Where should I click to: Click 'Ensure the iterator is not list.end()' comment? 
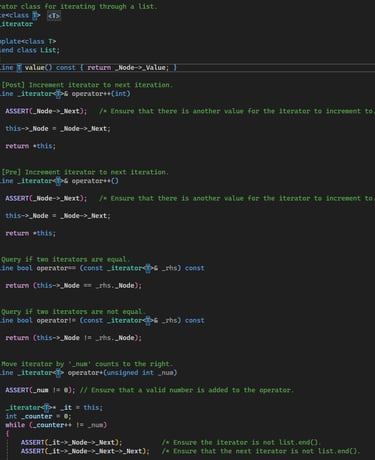(241, 442)
